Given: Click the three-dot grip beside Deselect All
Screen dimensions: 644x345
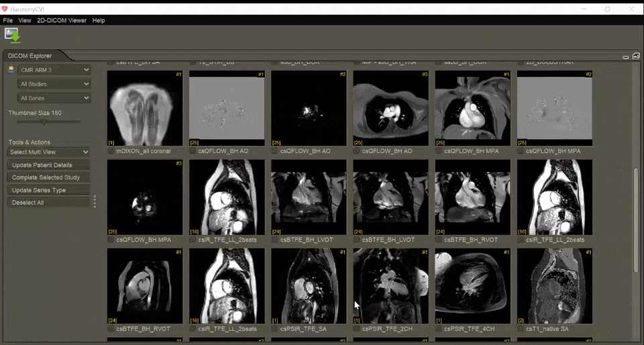Looking at the screenshot, I should 95,201.
